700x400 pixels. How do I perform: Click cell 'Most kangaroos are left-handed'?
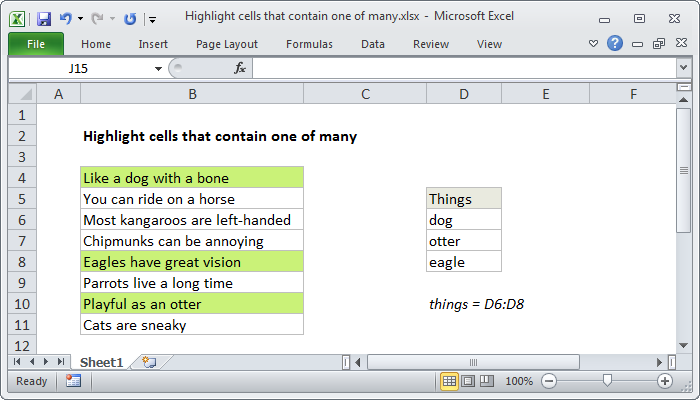[192, 220]
